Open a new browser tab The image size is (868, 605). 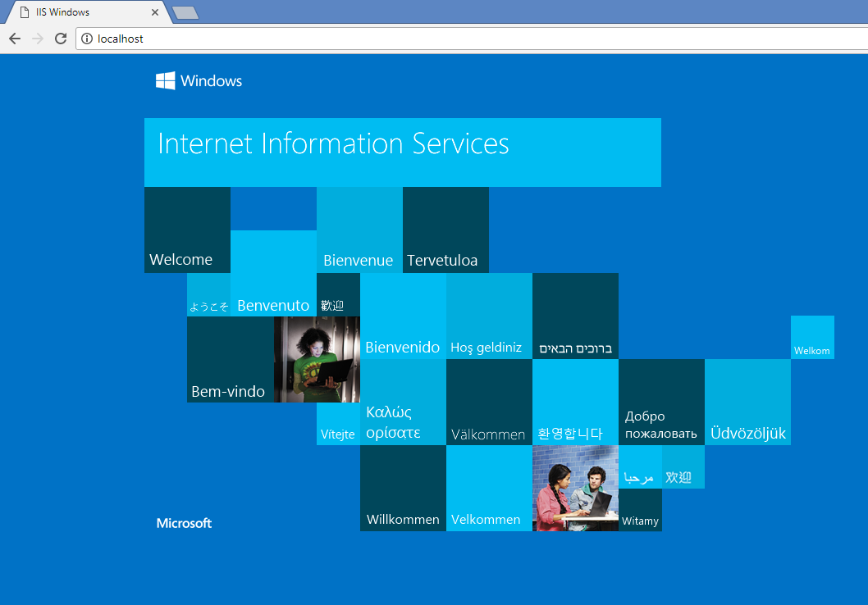click(x=185, y=13)
